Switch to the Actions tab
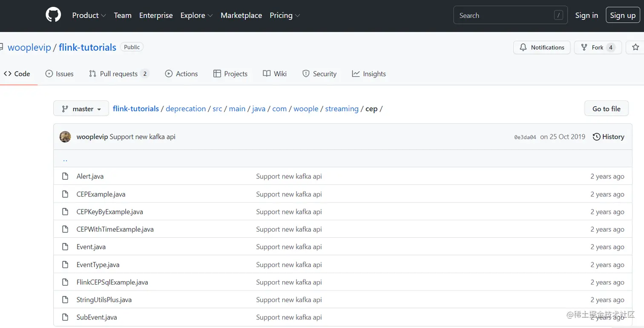 (x=181, y=74)
